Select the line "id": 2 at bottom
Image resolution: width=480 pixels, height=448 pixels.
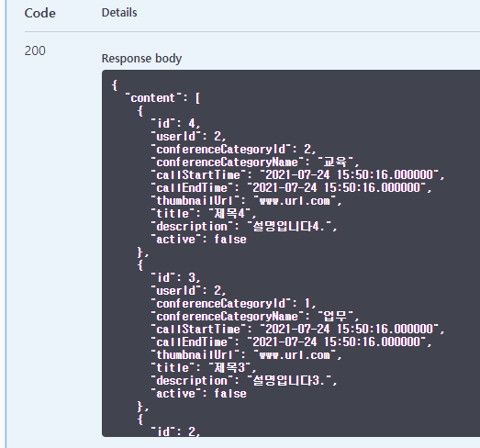coord(175,431)
